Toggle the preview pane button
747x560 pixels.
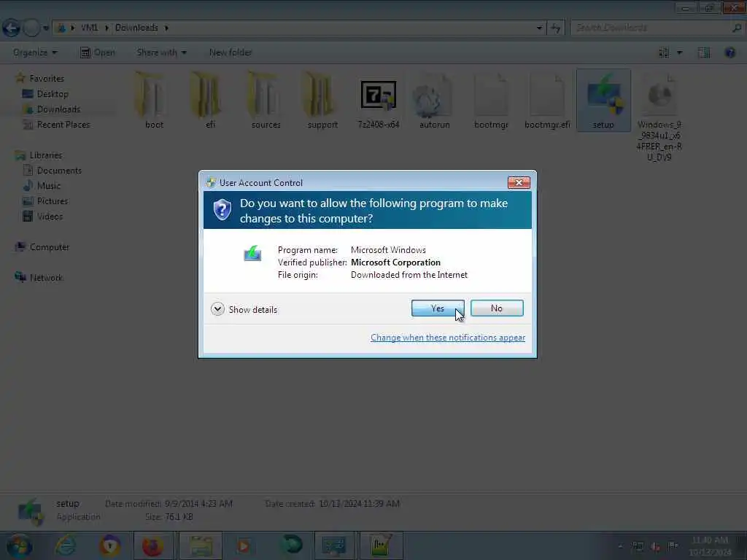point(704,52)
